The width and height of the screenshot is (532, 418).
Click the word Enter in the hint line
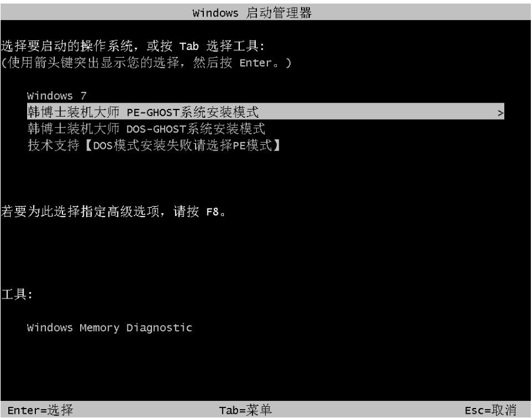pos(256,63)
